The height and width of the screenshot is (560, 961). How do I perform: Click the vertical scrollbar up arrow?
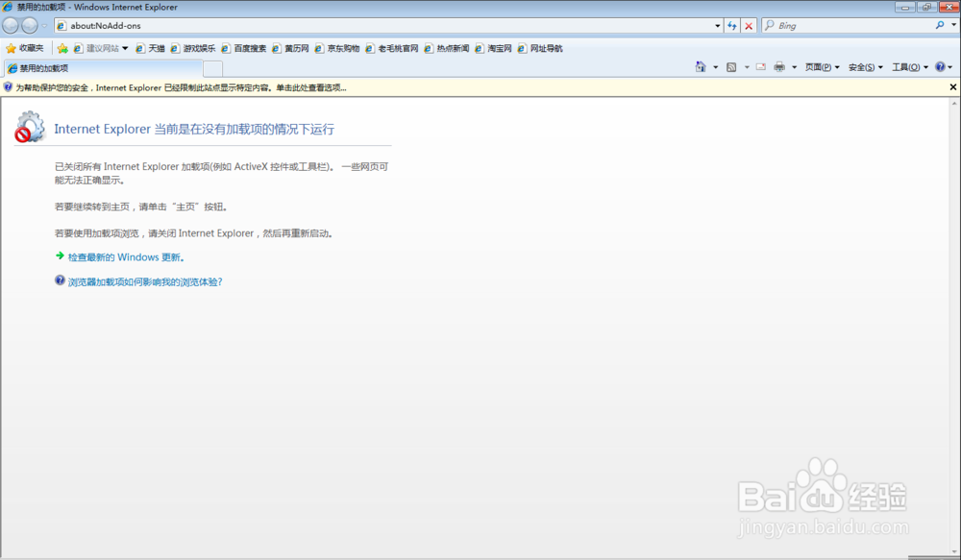coord(954,103)
